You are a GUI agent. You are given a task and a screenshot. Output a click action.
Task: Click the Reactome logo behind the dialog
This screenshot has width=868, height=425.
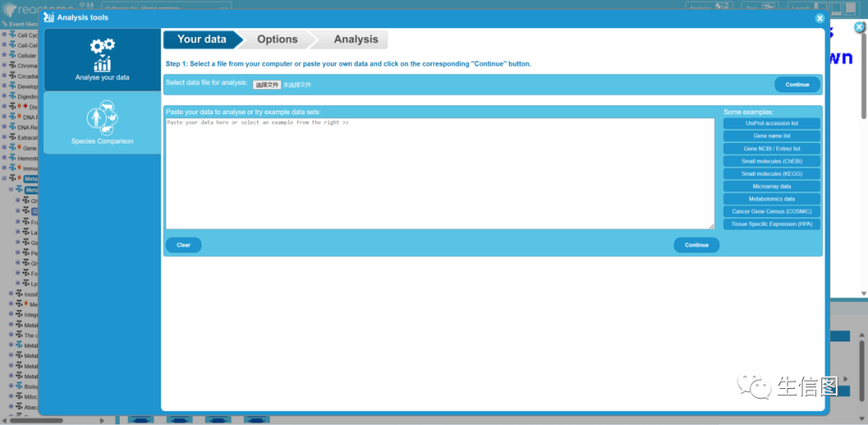click(39, 9)
